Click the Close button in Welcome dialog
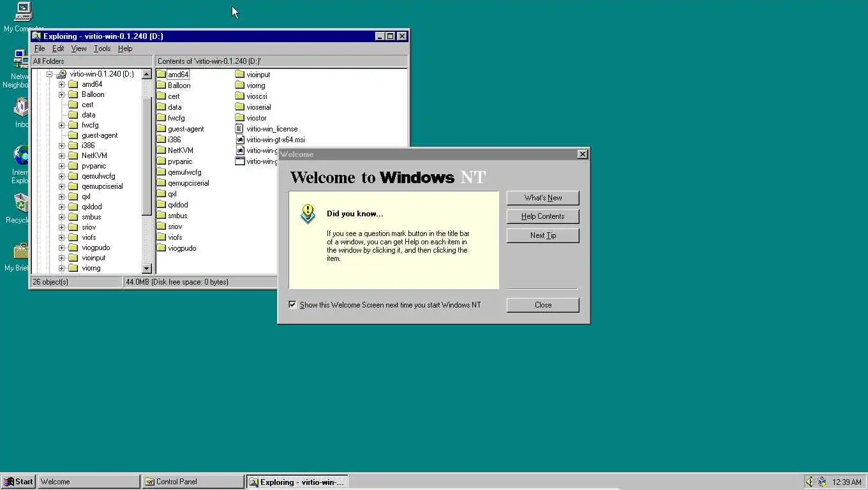Viewport: 868px width, 490px height. [543, 305]
